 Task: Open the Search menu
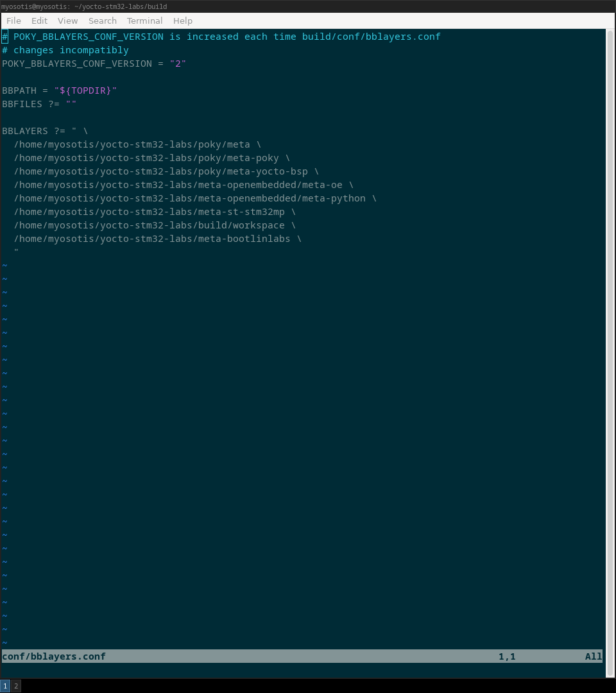point(102,21)
